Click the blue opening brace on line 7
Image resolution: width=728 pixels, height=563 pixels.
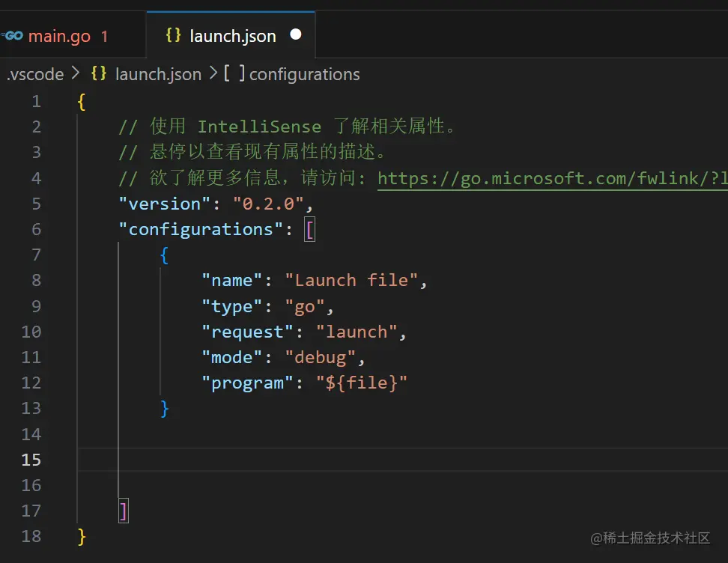pos(164,255)
